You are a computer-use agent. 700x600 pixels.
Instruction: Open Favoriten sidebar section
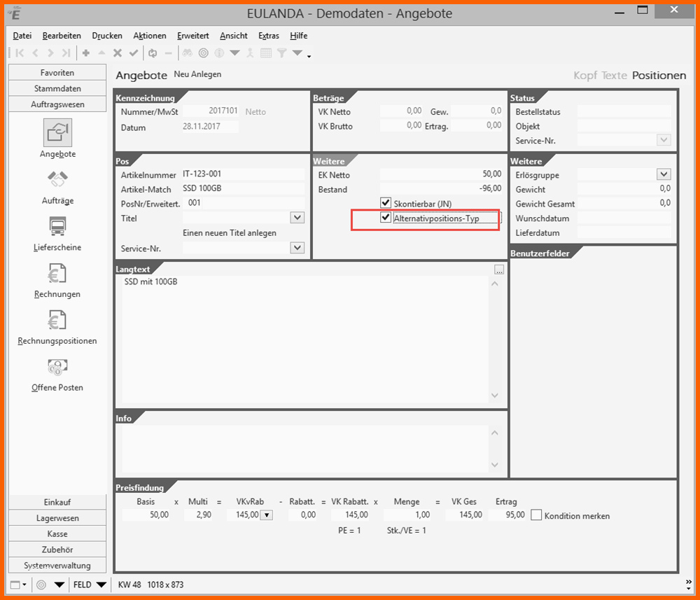point(57,73)
